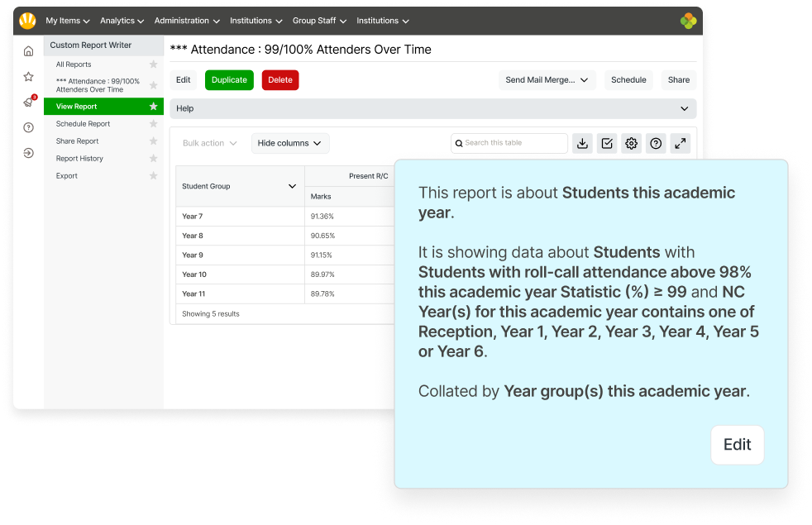Viewport: 812px width, 525px height.
Task: Open the Home icon in left sidebar
Action: [28, 50]
